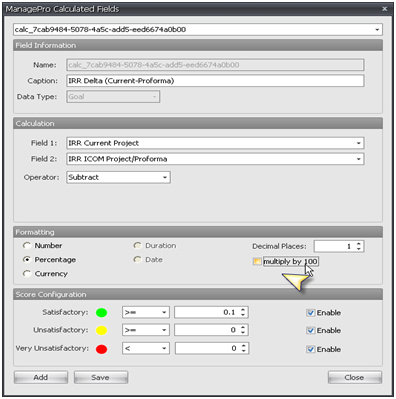Image resolution: width=396 pixels, height=399 pixels.
Task: Click the Add button
Action: tap(41, 377)
